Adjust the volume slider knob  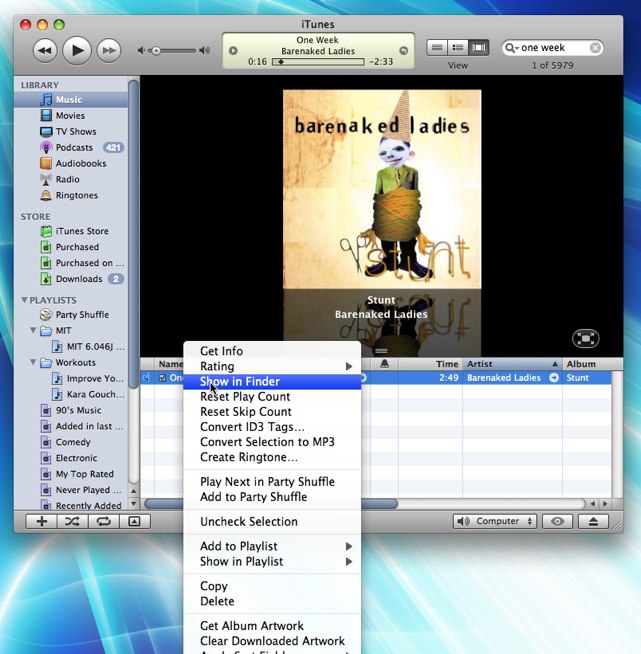tap(156, 51)
